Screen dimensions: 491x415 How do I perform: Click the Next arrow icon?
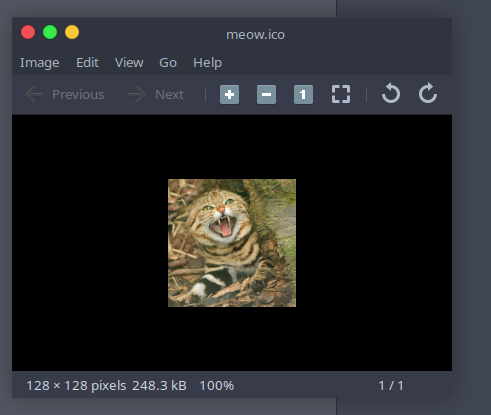coord(137,95)
